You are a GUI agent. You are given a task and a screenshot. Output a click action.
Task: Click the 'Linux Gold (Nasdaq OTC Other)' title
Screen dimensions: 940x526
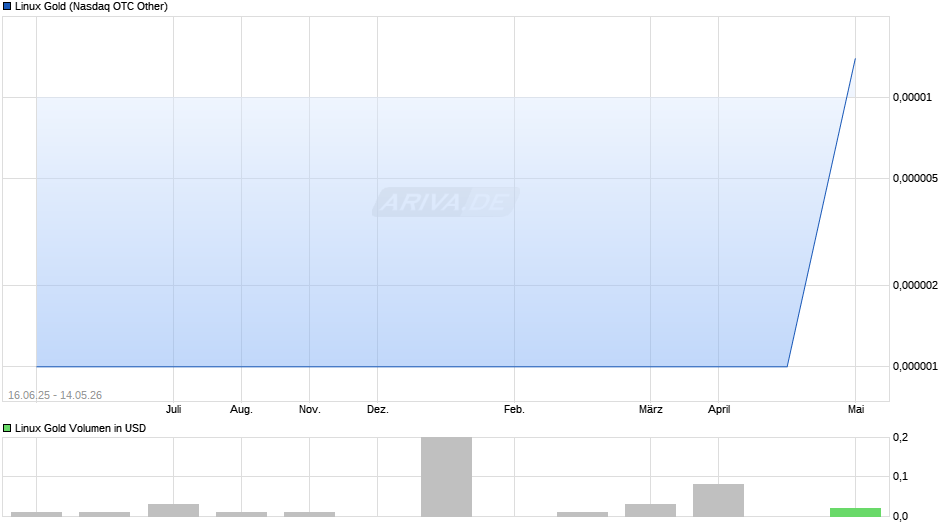(91, 7)
